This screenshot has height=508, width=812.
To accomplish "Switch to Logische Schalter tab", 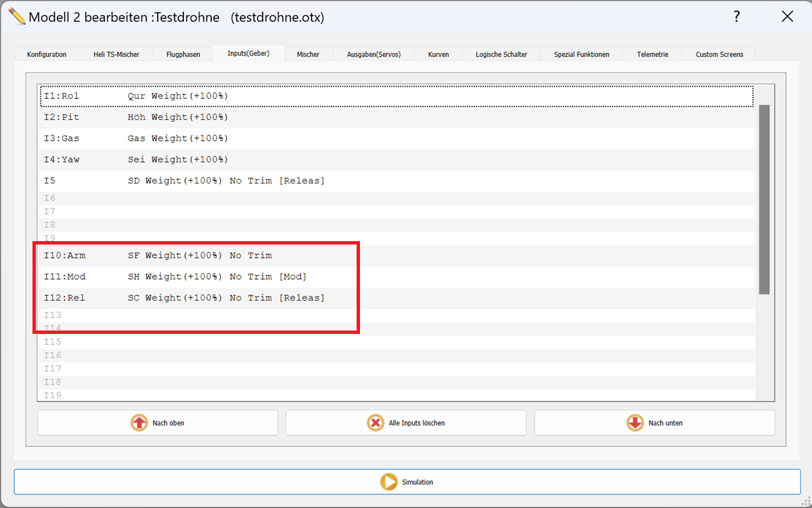I will (x=501, y=54).
